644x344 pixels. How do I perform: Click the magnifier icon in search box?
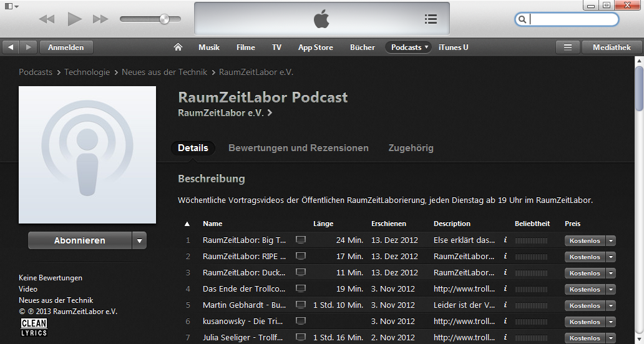[522, 19]
